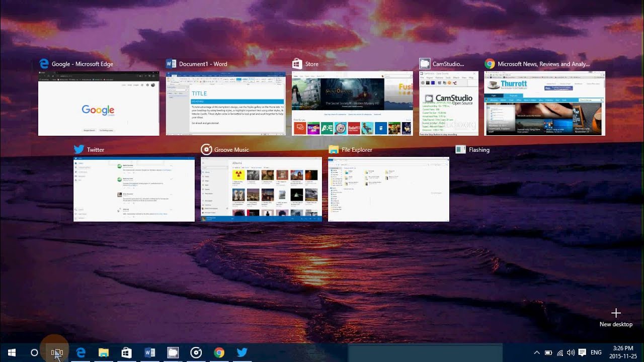644x362 pixels.
Task: Open the Windows Start menu
Action: [12, 352]
